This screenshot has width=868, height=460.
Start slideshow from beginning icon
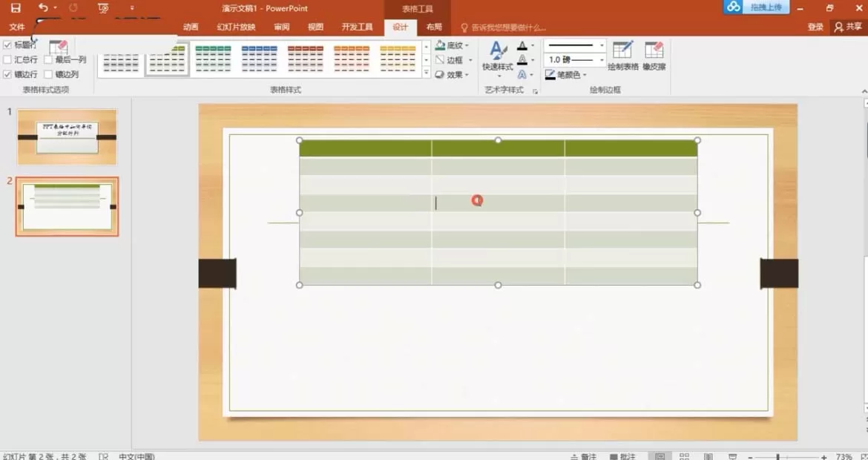tap(103, 8)
